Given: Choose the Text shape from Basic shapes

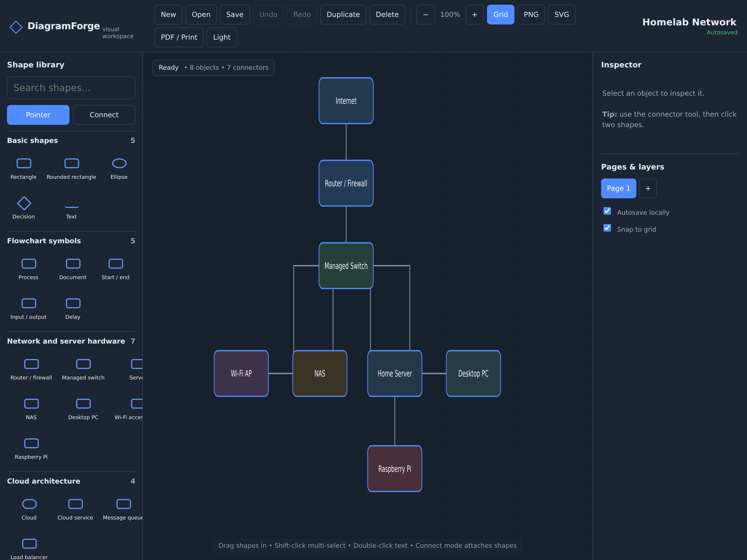Looking at the screenshot, I should point(71,206).
